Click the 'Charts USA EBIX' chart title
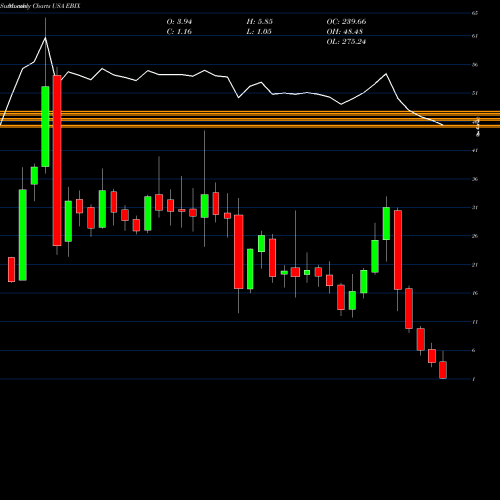Viewport: 500px width, 500px height. 56,6
